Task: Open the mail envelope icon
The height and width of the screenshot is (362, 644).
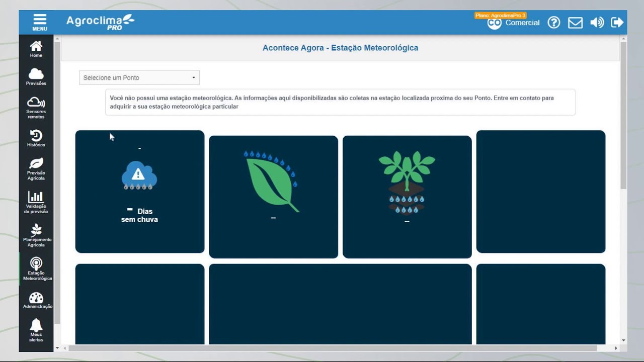Action: 575,23
